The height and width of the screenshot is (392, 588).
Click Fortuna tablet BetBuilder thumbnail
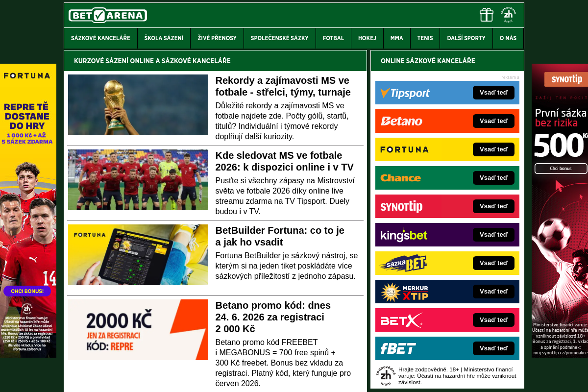[138, 255]
